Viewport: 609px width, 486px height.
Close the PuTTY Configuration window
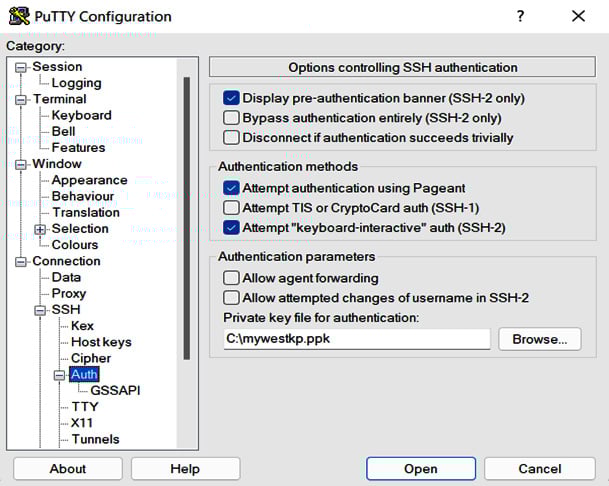pos(578,16)
